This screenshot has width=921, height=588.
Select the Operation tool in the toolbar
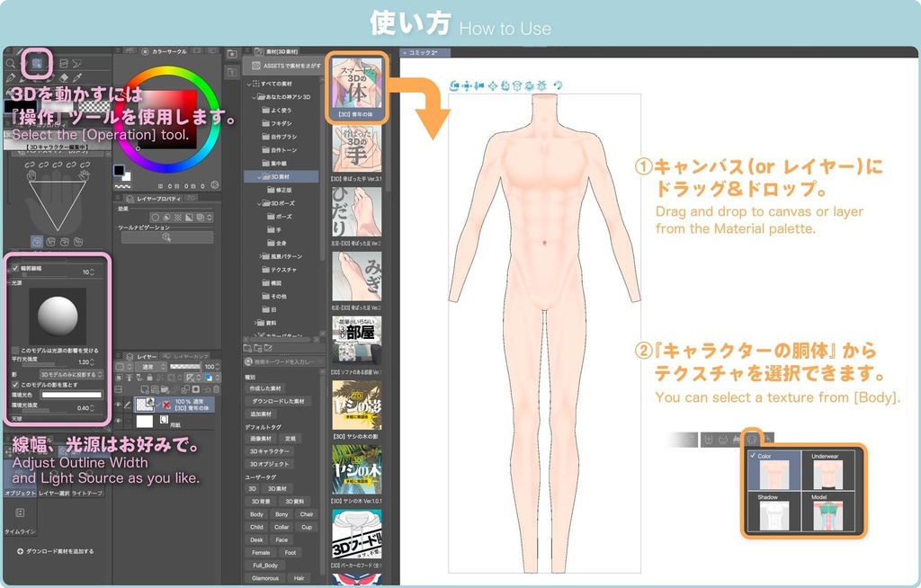36,64
